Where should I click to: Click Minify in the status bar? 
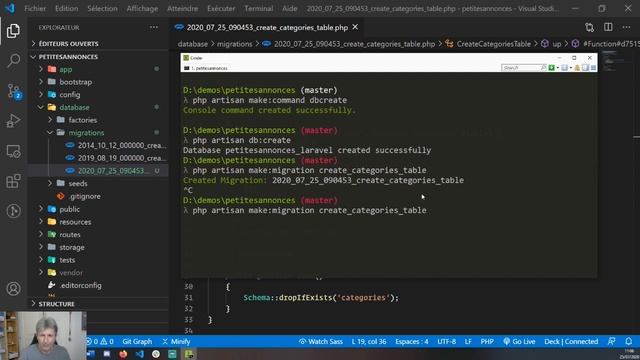[x=176, y=341]
